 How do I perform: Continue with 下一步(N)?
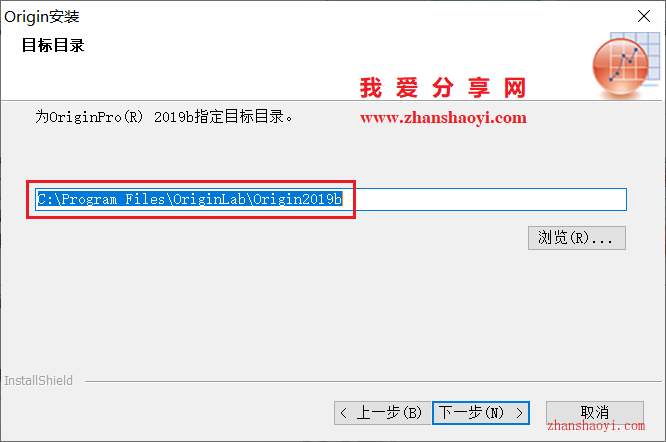[481, 413]
